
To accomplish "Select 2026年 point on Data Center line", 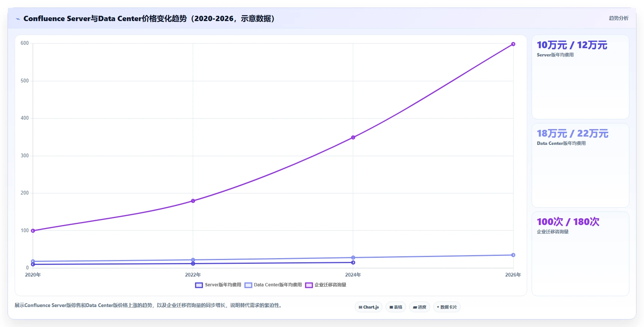I will (x=513, y=255).
